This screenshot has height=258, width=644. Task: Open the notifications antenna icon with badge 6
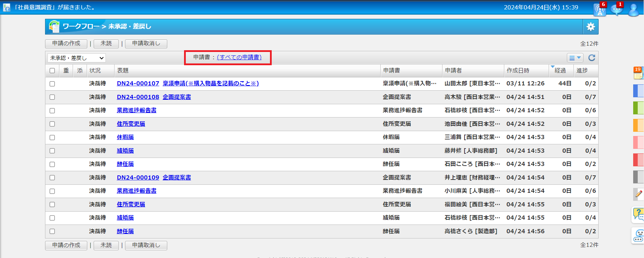tap(600, 9)
